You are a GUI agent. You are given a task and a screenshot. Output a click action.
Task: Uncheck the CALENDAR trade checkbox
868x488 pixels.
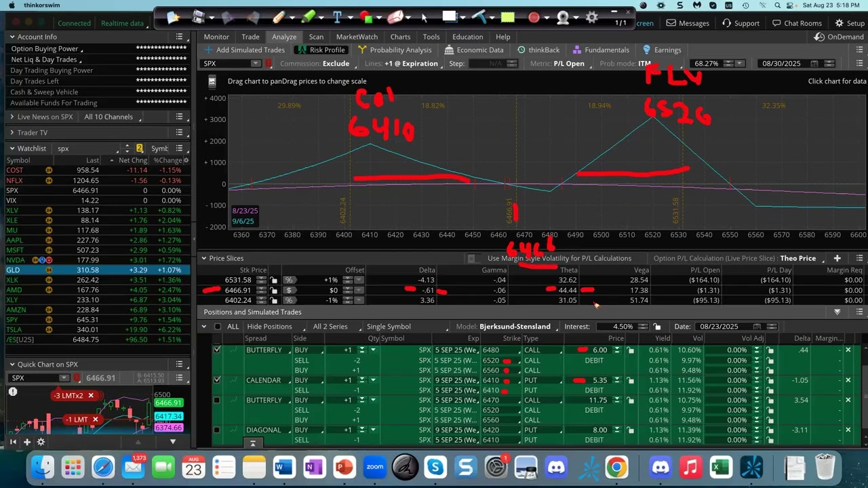217,380
